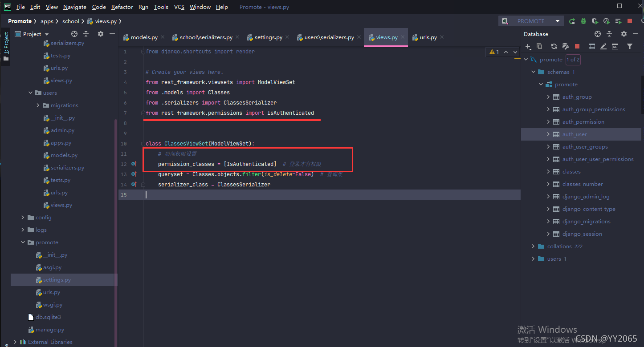The height and width of the screenshot is (347, 644).
Task: Open the table editor icon in Database toolbar
Action: pyautogui.click(x=592, y=46)
